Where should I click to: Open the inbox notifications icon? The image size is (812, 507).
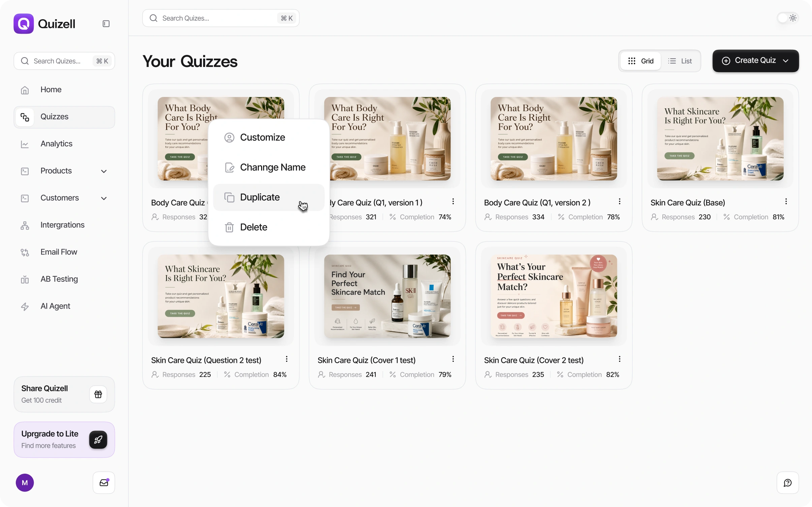click(x=104, y=483)
